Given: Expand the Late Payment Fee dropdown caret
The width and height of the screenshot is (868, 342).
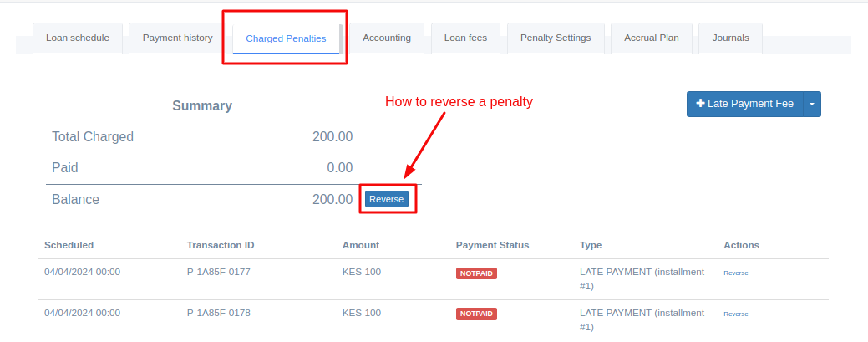Looking at the screenshot, I should point(812,105).
